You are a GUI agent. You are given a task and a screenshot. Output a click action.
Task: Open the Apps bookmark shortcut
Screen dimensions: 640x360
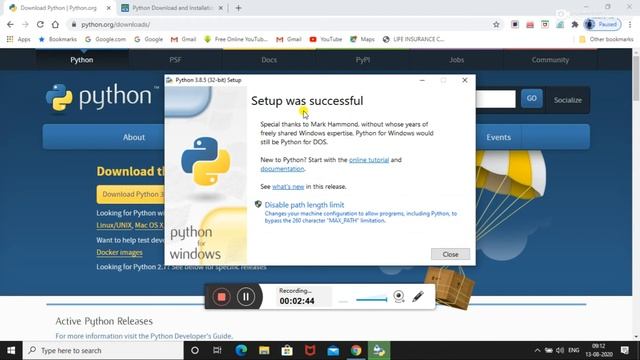pyautogui.click(x=19, y=39)
